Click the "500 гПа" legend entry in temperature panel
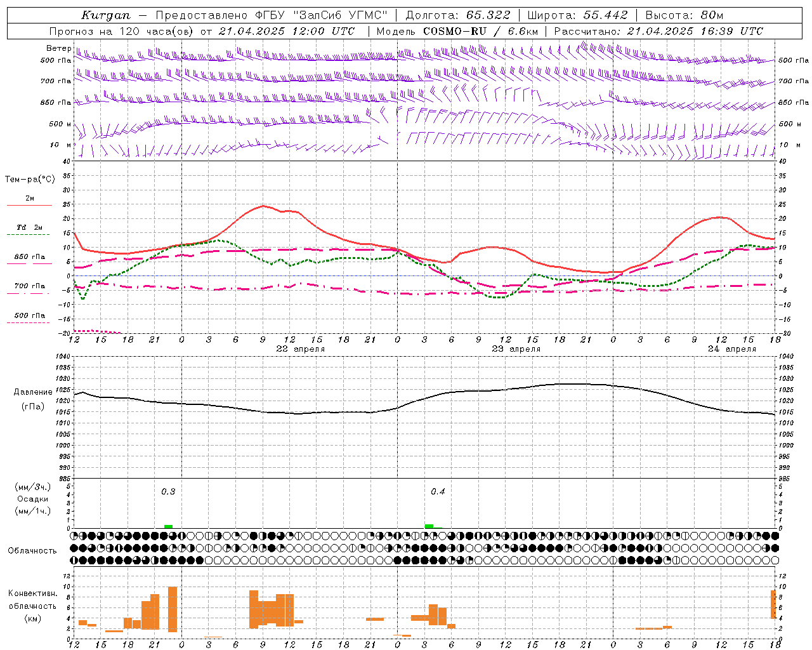 (30, 315)
